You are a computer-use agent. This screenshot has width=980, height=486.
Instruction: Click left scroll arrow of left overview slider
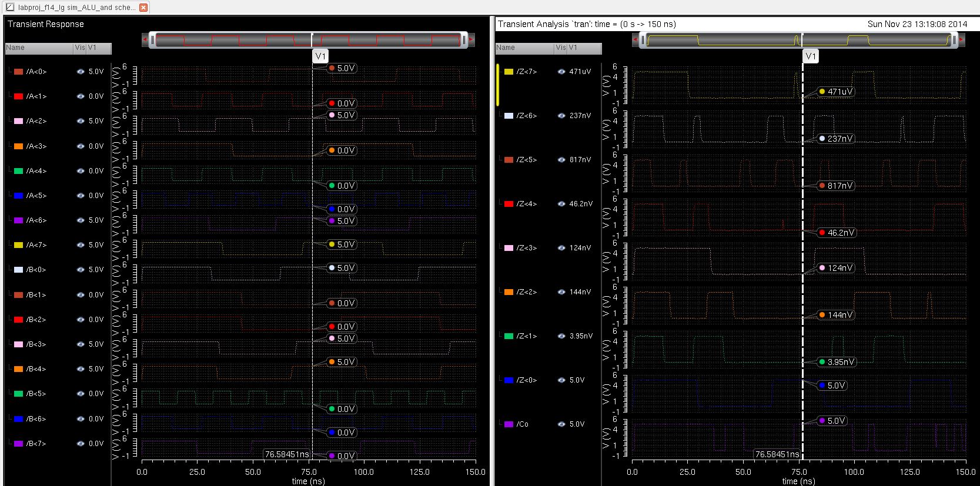point(145,40)
